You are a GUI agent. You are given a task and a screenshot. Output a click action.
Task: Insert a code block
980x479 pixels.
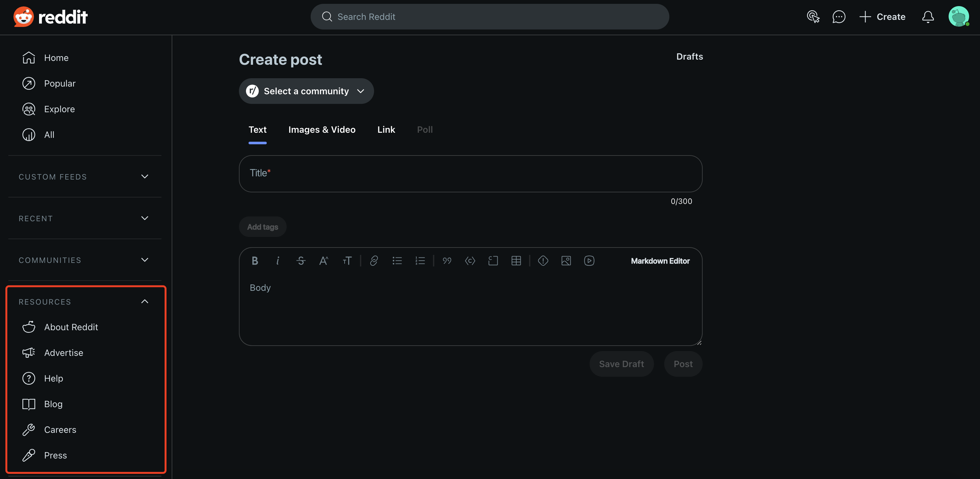pyautogui.click(x=493, y=261)
